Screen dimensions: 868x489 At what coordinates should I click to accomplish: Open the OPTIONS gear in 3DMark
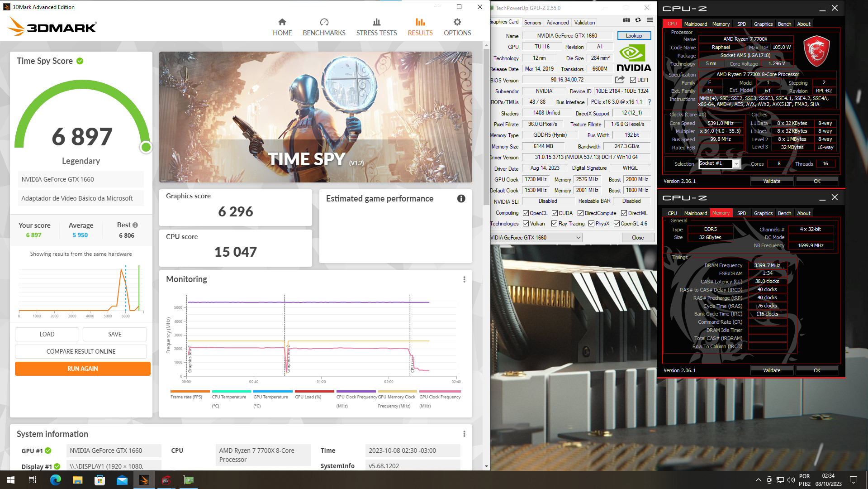[x=457, y=27]
